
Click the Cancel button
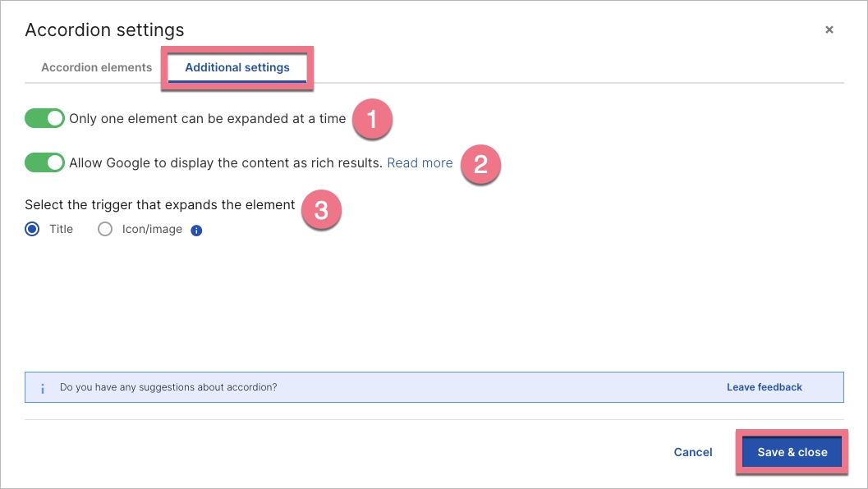click(x=692, y=451)
